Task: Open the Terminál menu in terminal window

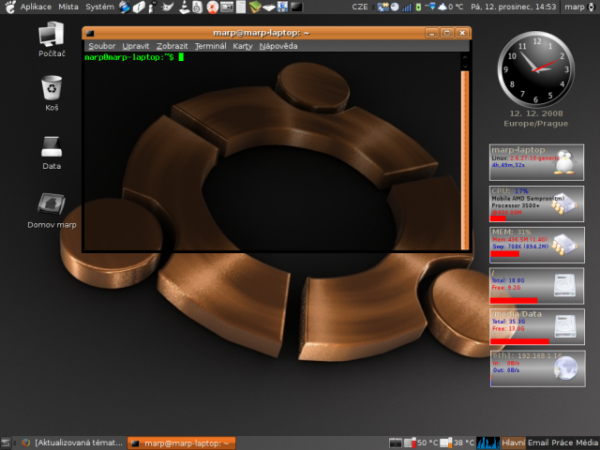Action: click(x=210, y=46)
